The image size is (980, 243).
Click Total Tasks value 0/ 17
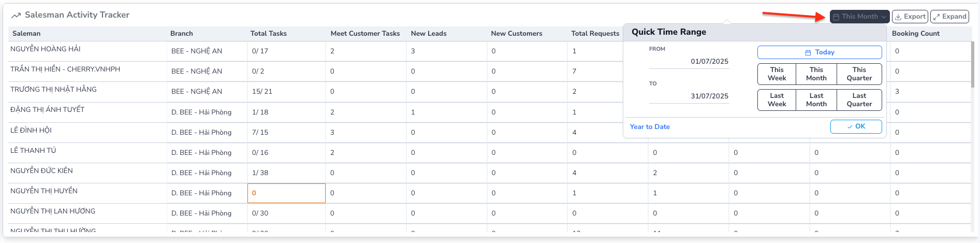click(260, 51)
